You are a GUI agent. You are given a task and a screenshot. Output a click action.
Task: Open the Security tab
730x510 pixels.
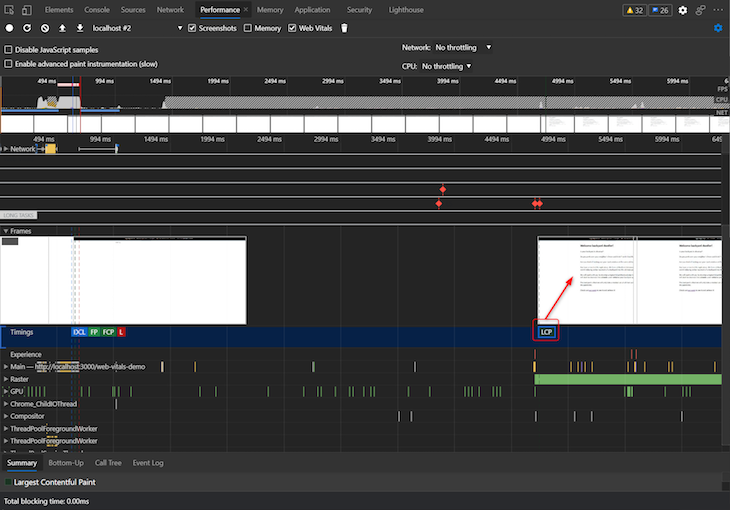359,10
